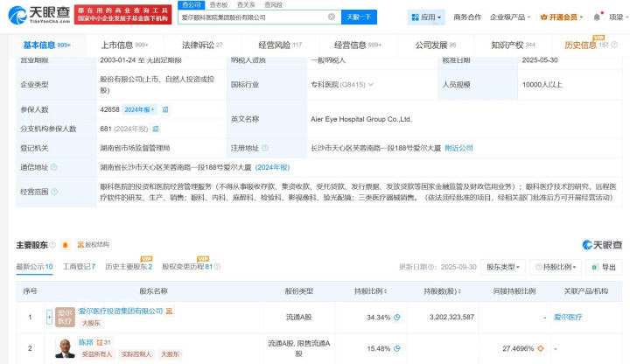Open the shareholder type dropdown
630x364 pixels.
pyautogui.click(x=506, y=267)
